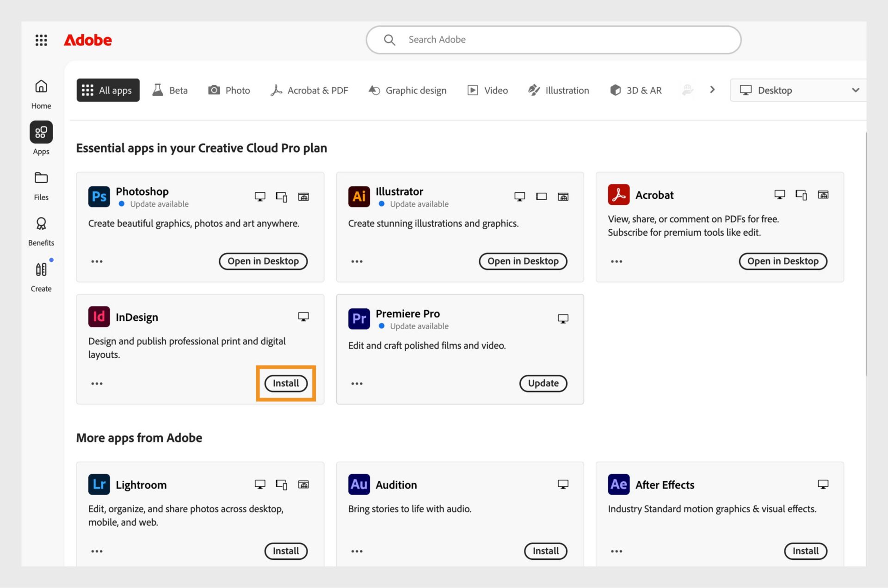Open the Adobe app switcher grid icon
Viewport: 888px width, 588px height.
point(41,40)
